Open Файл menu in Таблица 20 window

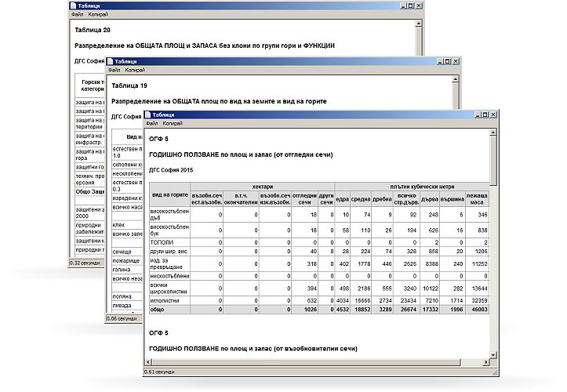pos(77,15)
